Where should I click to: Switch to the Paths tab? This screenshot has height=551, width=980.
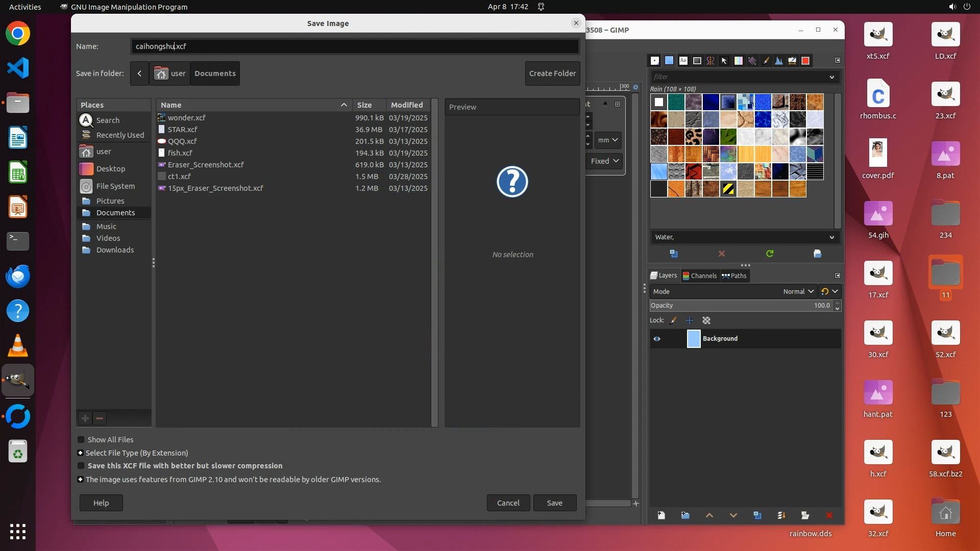[734, 275]
